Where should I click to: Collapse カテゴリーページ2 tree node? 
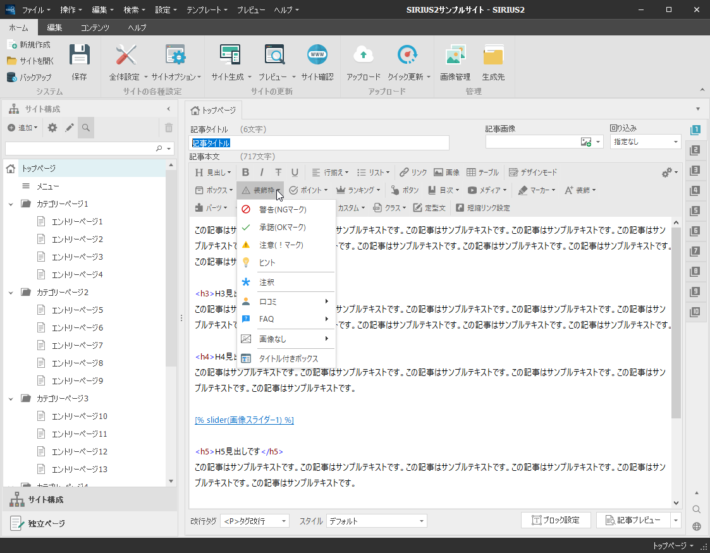click(x=11, y=293)
